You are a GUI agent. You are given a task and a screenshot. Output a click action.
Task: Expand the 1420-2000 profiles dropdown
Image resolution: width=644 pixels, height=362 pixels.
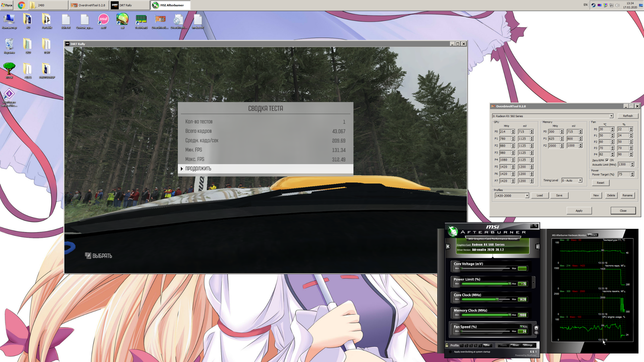(527, 195)
